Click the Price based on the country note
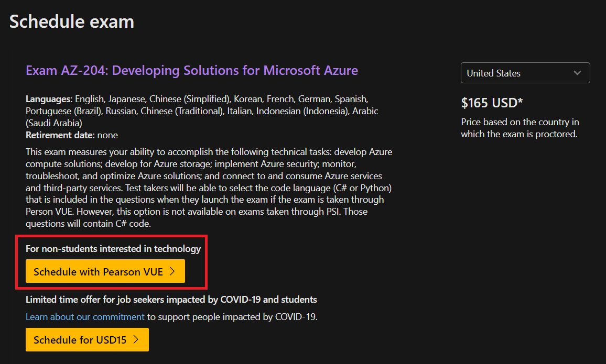 520,128
